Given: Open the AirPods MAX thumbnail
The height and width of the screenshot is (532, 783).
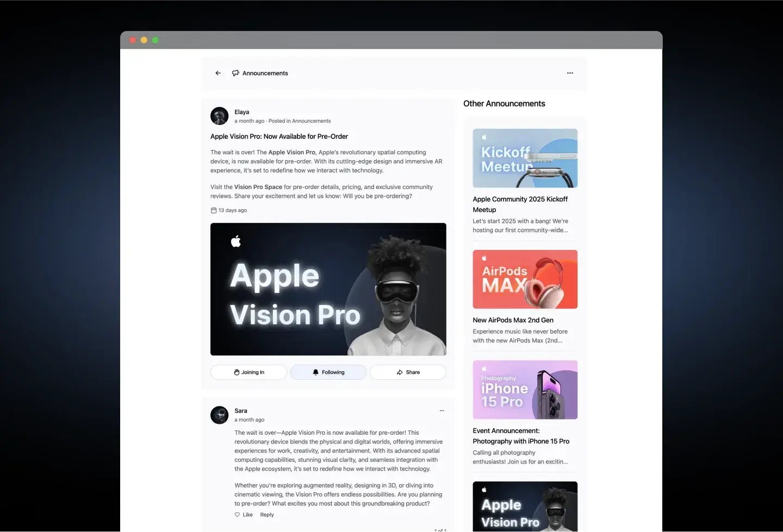Looking at the screenshot, I should 525,279.
